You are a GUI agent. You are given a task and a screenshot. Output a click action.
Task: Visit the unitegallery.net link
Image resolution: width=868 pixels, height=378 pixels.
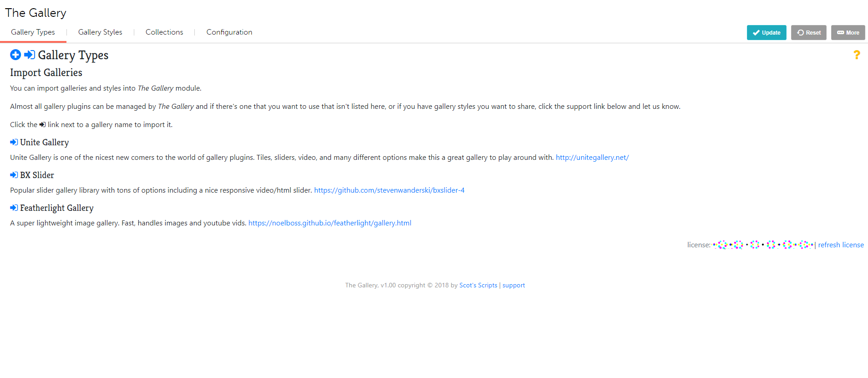click(592, 158)
